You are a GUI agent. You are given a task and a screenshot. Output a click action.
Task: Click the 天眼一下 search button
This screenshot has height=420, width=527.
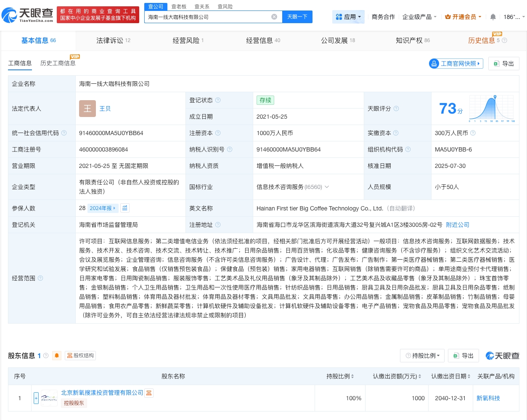(x=297, y=17)
